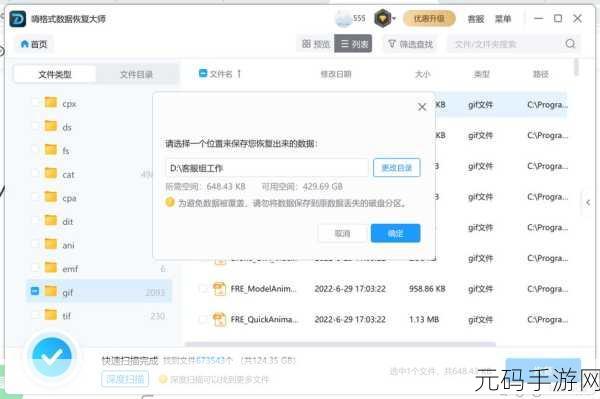This screenshot has height=399, width=600.
Task: Click the cpx folder icon
Action: click(51, 103)
